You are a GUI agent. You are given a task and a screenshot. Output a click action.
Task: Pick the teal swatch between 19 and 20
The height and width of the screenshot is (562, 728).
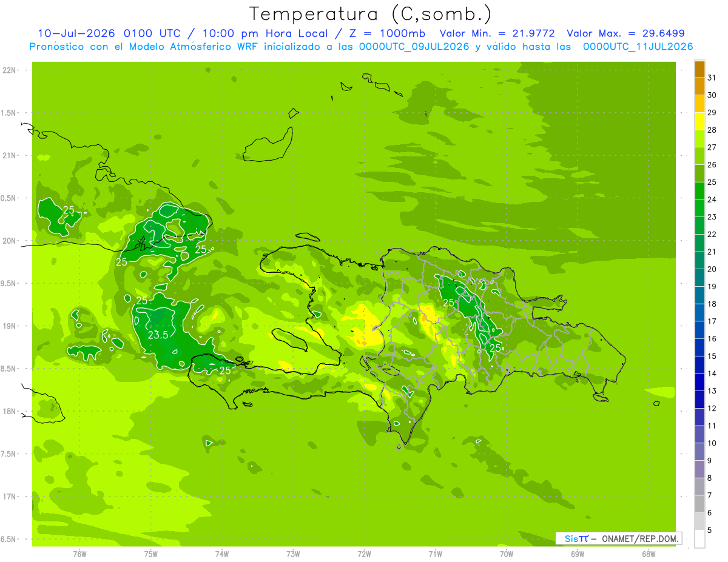tap(699, 278)
